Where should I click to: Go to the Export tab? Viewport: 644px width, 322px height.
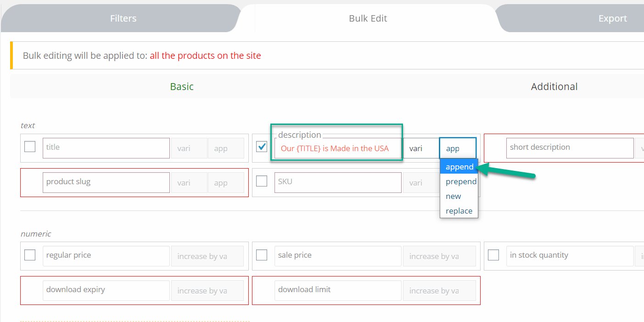[612, 18]
